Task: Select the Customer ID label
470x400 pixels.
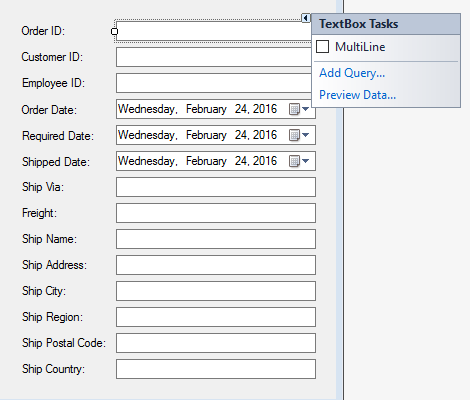Action: tap(52, 57)
